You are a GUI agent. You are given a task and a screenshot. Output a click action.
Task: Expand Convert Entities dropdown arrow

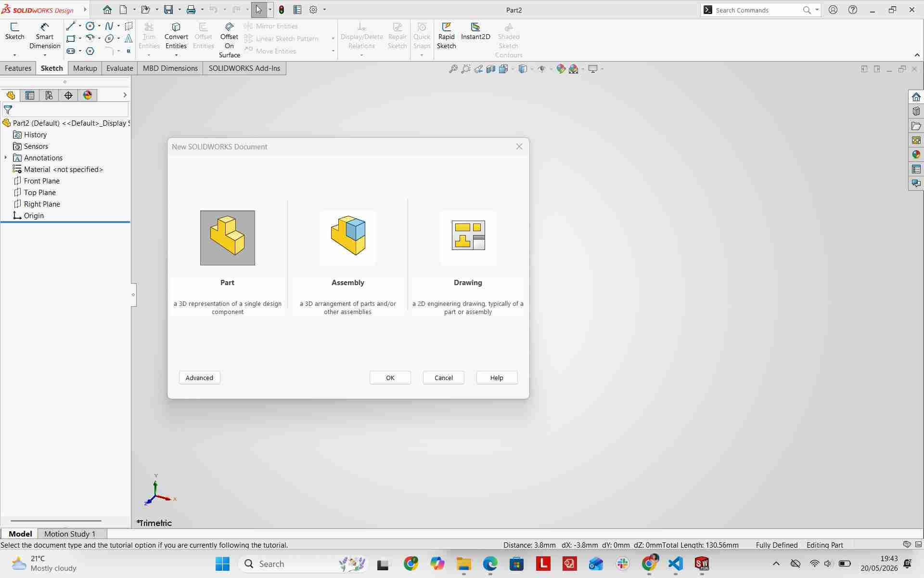click(x=176, y=55)
